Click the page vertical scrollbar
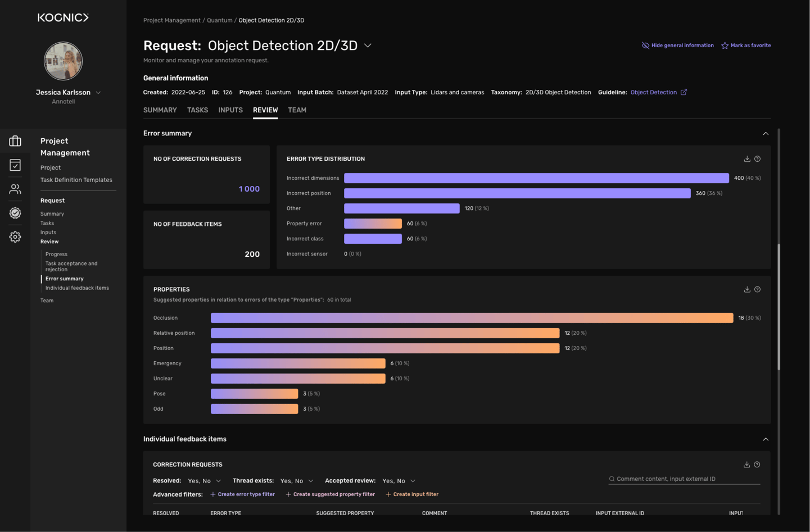The width and height of the screenshot is (810, 532). [x=779, y=306]
